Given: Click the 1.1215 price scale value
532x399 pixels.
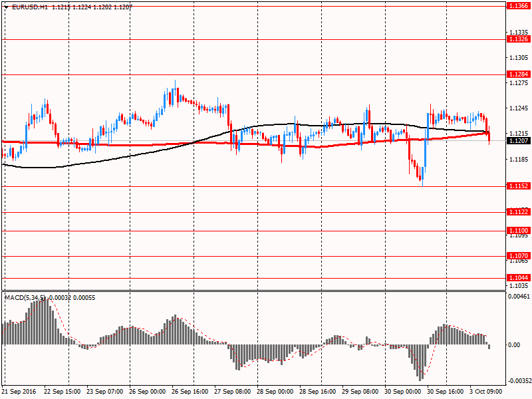Looking at the screenshot, I should [x=519, y=134].
